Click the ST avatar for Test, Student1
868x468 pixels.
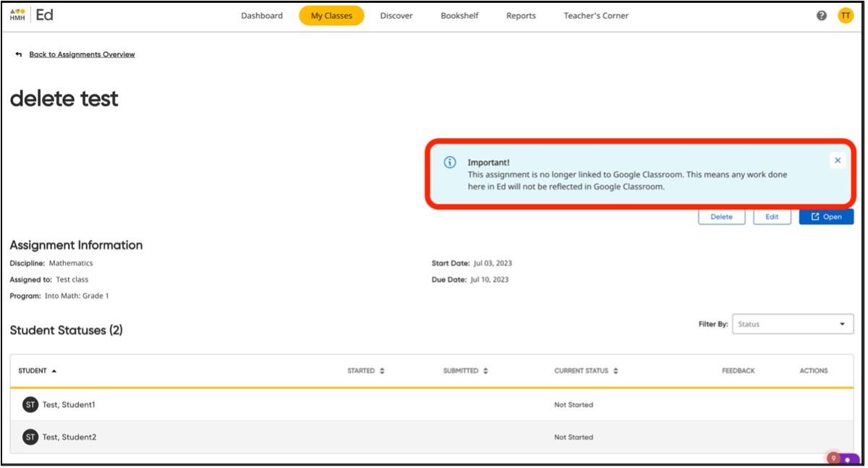click(x=30, y=404)
